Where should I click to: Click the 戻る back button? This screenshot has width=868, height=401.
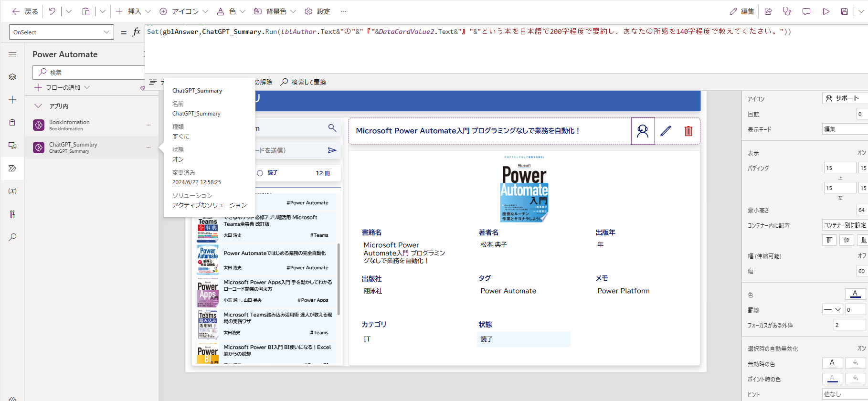click(25, 11)
